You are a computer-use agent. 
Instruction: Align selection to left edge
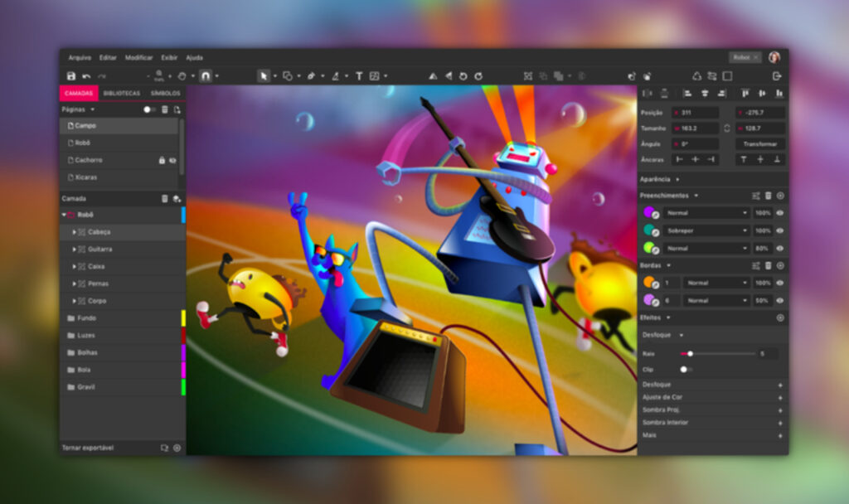click(687, 94)
